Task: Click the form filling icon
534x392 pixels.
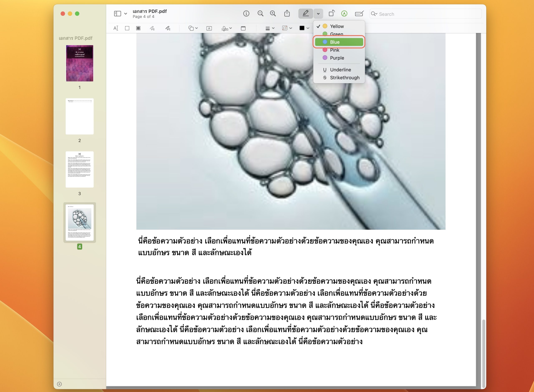Action: click(359, 14)
